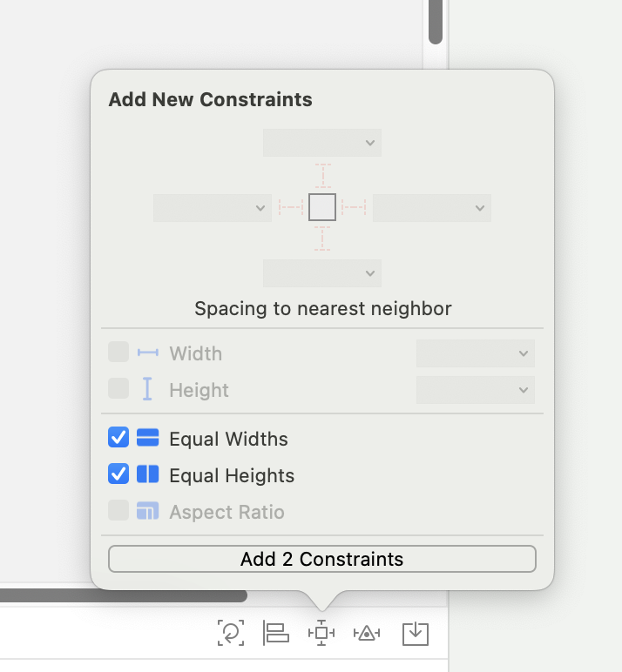
Task: Open the Align constraints tool
Action: (x=276, y=633)
